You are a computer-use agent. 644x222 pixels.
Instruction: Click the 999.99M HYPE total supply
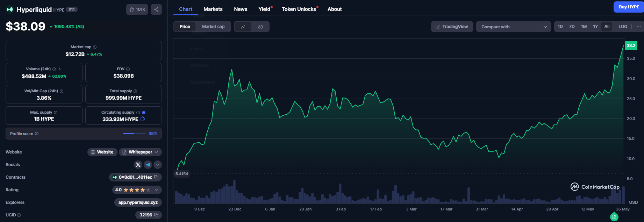123,98
